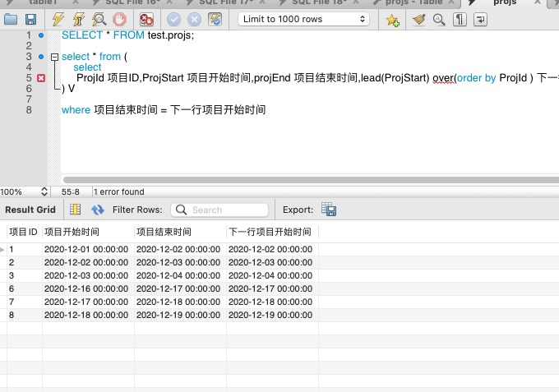
Task: Beautify the query with broom icon
Action: 419,19
